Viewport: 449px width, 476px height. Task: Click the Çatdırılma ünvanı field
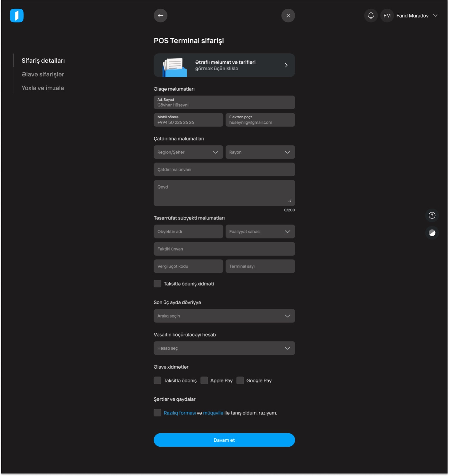pos(224,169)
